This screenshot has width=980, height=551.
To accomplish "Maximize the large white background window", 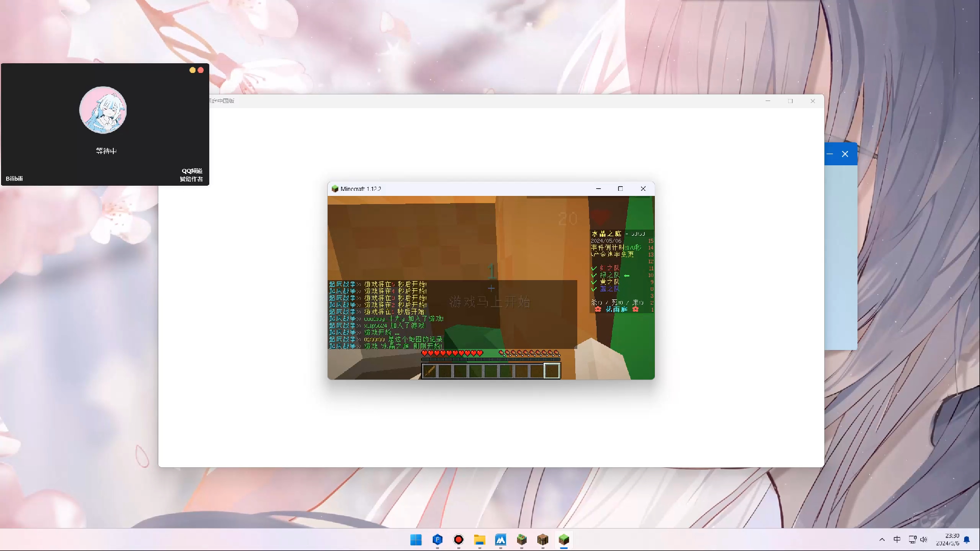I will (x=790, y=101).
